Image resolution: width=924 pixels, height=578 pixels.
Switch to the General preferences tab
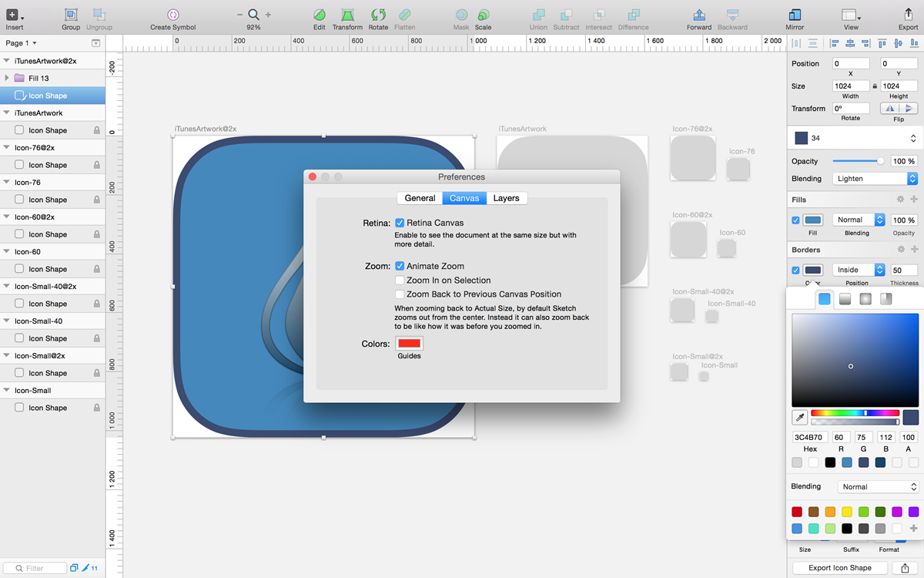tap(420, 198)
